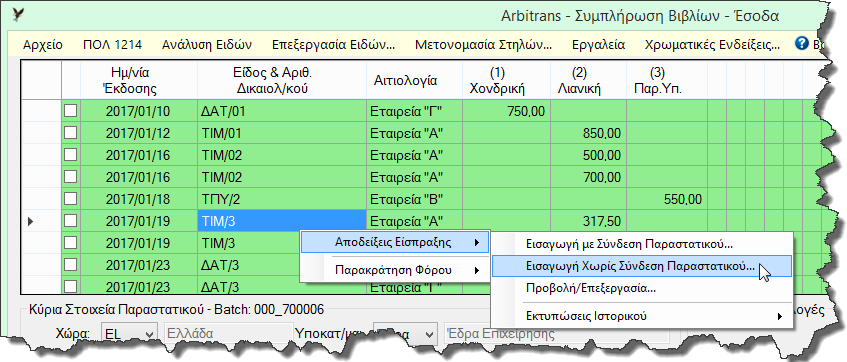Open the Χώρα country dropdown showing EL

(129, 333)
